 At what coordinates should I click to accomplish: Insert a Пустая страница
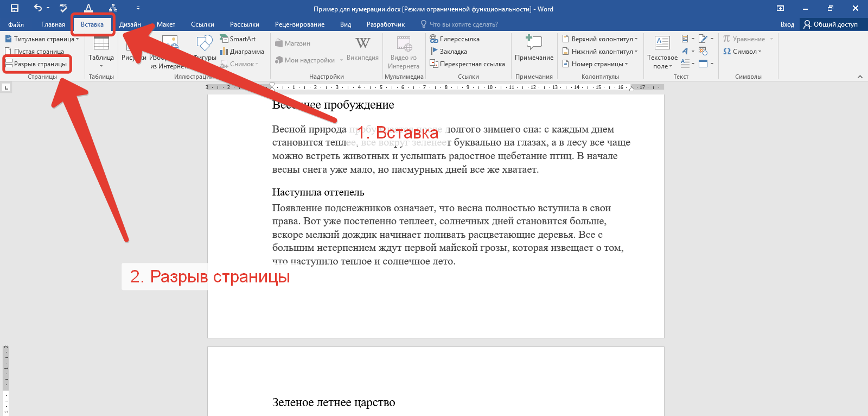pos(35,52)
